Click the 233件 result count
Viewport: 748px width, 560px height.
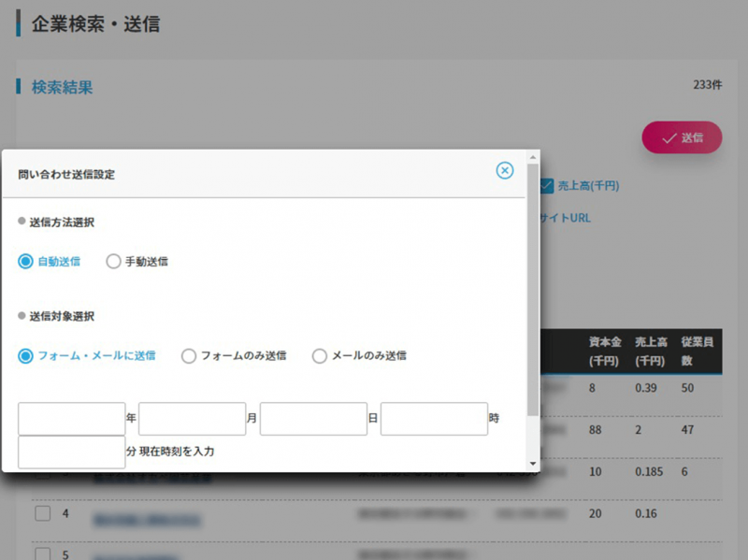click(708, 85)
